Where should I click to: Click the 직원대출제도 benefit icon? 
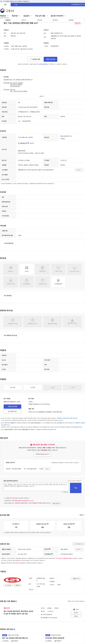pos(27,282)
